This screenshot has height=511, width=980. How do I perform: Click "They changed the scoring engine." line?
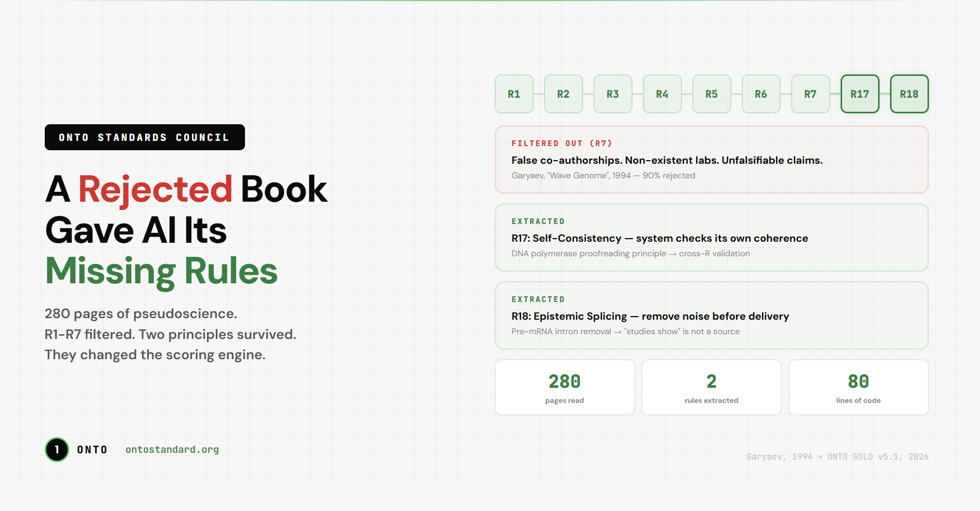pos(155,355)
